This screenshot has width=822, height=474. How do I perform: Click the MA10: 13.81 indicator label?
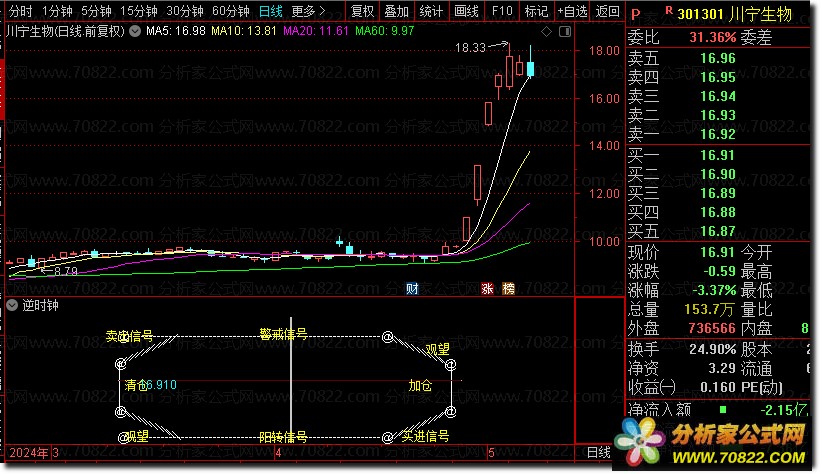click(244, 31)
